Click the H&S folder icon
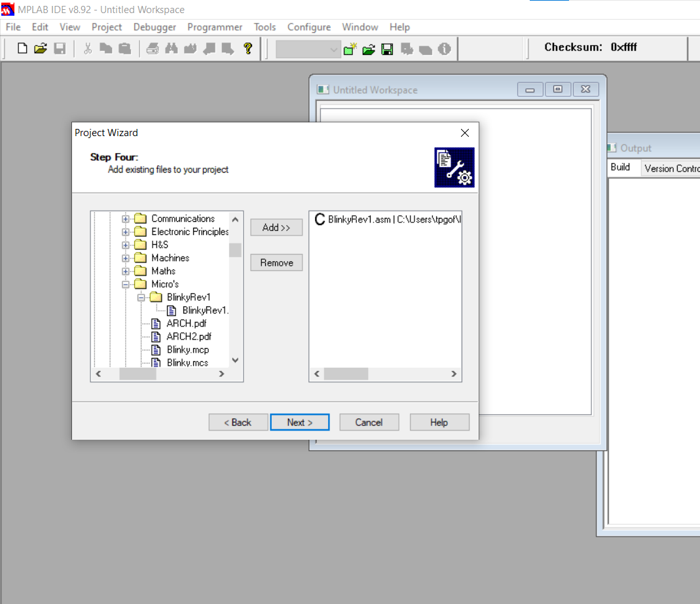 141,245
